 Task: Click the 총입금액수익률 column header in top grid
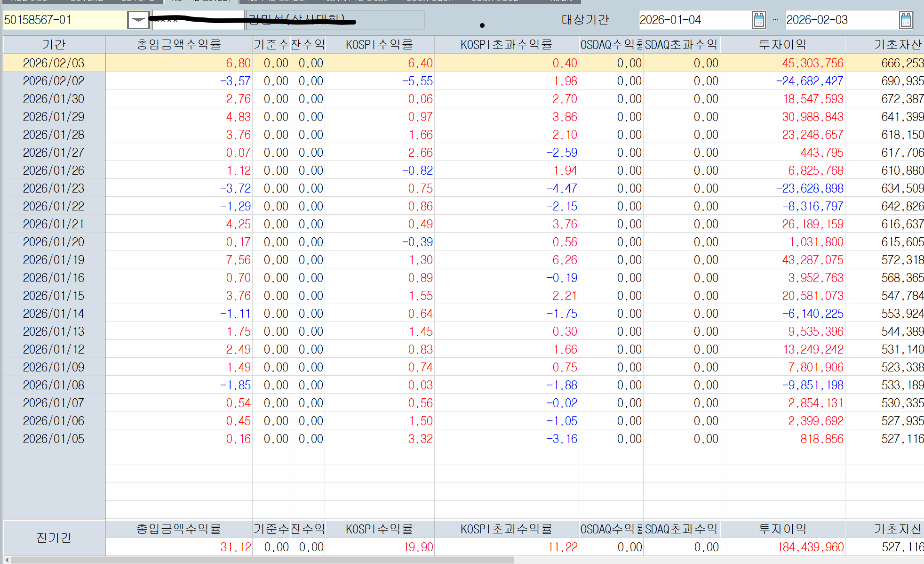click(x=178, y=45)
